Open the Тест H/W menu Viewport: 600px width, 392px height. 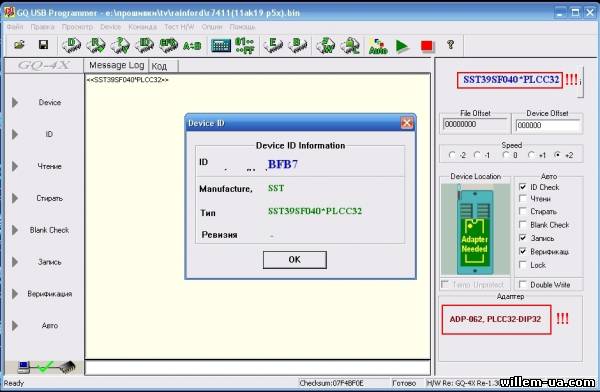pos(179,27)
